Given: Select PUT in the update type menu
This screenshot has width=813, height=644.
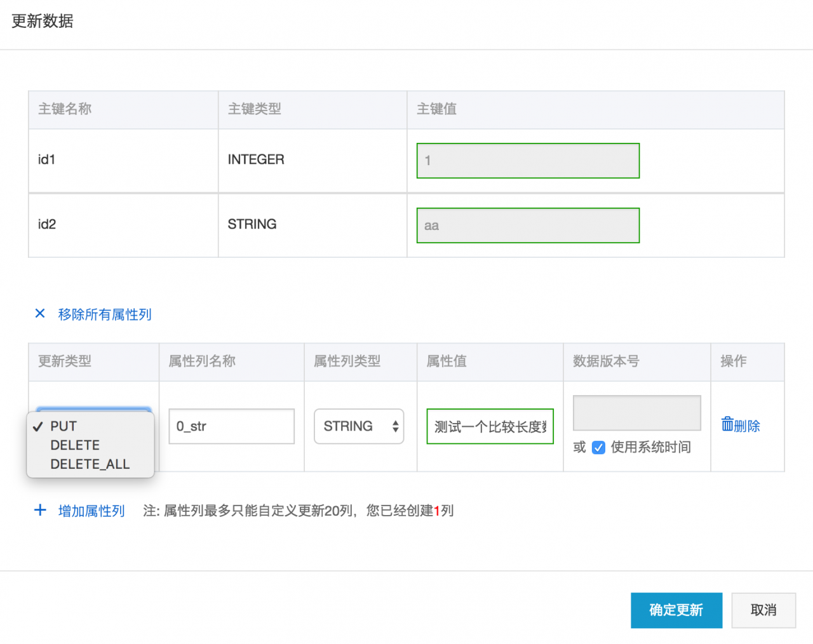Looking at the screenshot, I should coord(90,426).
